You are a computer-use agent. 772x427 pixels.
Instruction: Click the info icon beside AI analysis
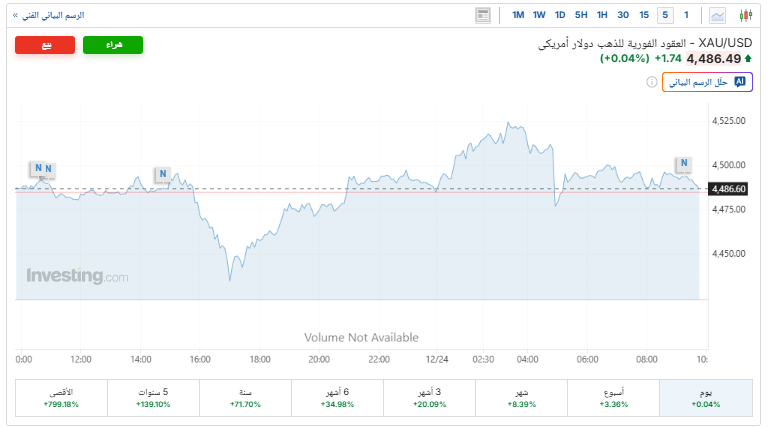[x=651, y=82]
